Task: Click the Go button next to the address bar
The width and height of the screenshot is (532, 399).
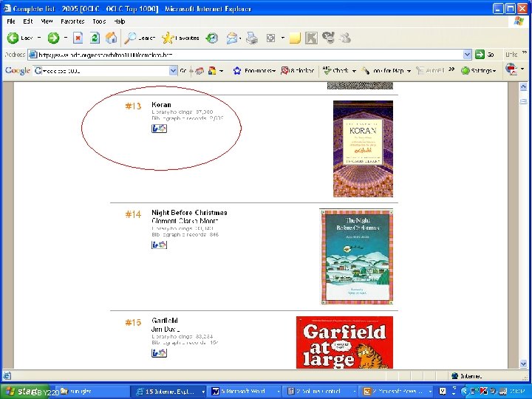Action: pos(485,54)
